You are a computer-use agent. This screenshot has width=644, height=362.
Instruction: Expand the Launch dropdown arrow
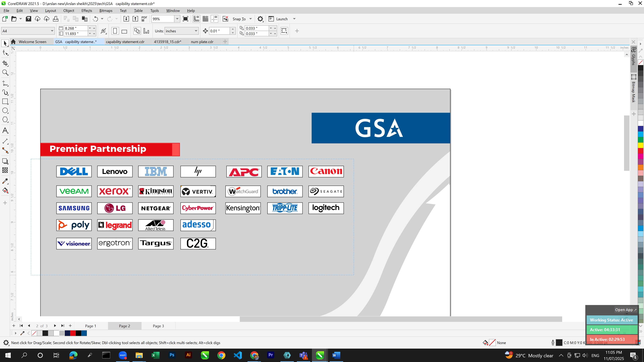(x=294, y=19)
